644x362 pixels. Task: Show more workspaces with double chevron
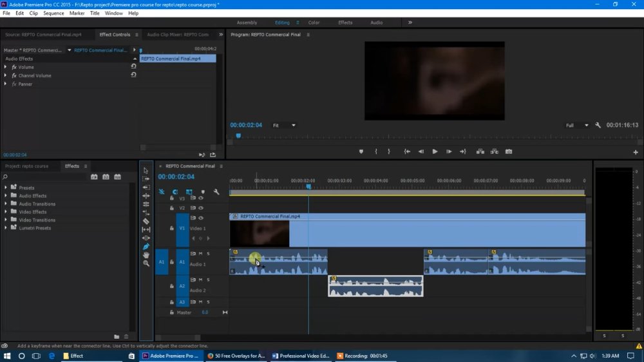click(x=410, y=23)
